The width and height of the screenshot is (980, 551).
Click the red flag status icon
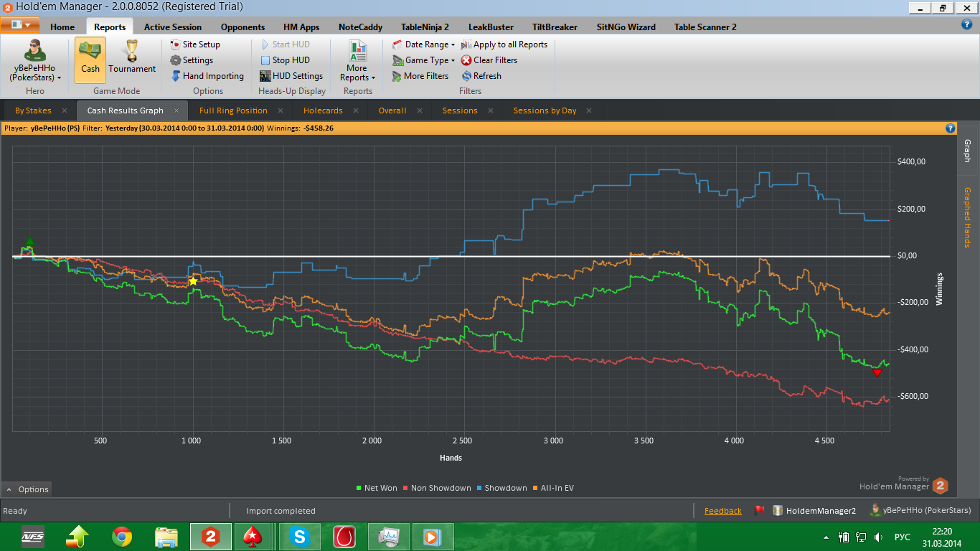coord(760,511)
